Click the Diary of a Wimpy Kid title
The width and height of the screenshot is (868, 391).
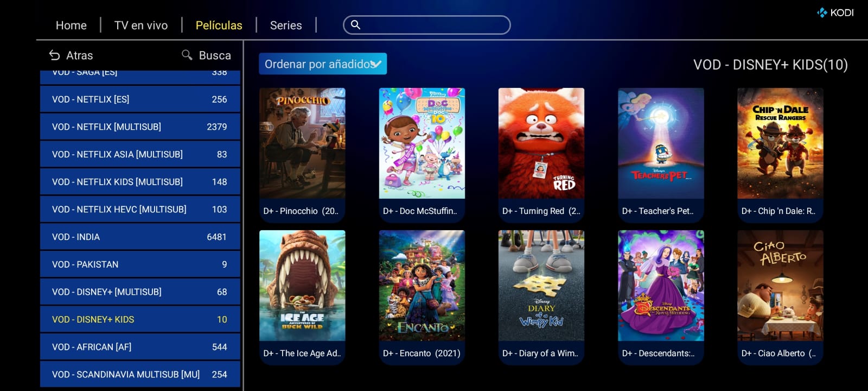(540, 353)
